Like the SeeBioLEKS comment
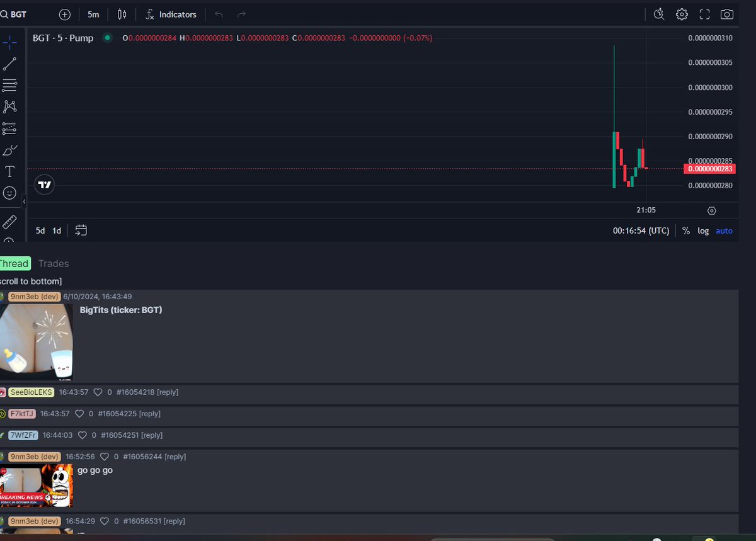This screenshot has height=541, width=756. pyautogui.click(x=98, y=392)
